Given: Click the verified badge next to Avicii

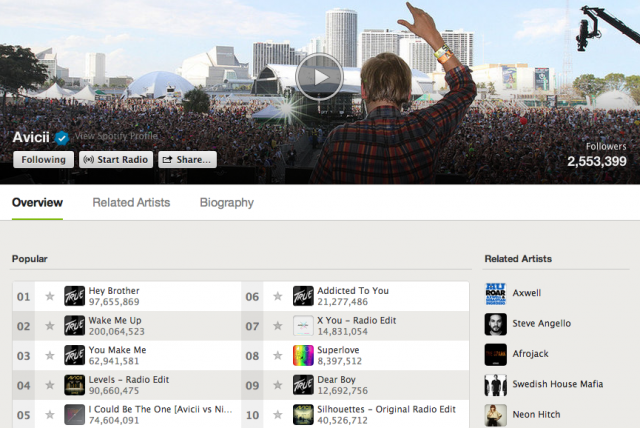Looking at the screenshot, I should pos(61,138).
